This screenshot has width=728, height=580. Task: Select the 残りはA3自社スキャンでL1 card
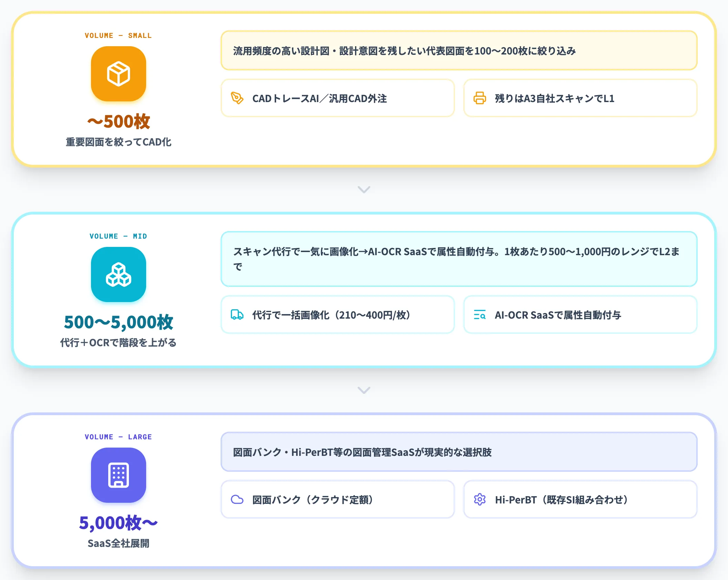tap(580, 98)
